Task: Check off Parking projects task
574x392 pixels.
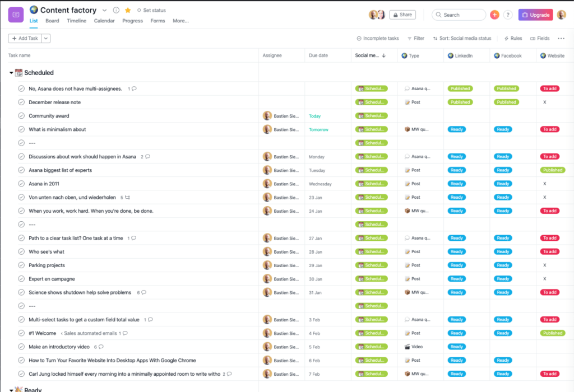Action: [x=21, y=265]
